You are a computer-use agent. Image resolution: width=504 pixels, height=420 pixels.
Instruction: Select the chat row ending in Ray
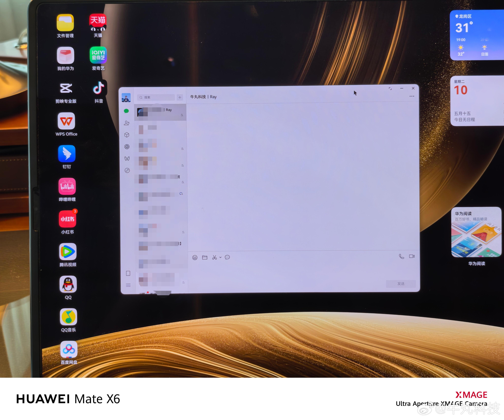[x=160, y=112]
